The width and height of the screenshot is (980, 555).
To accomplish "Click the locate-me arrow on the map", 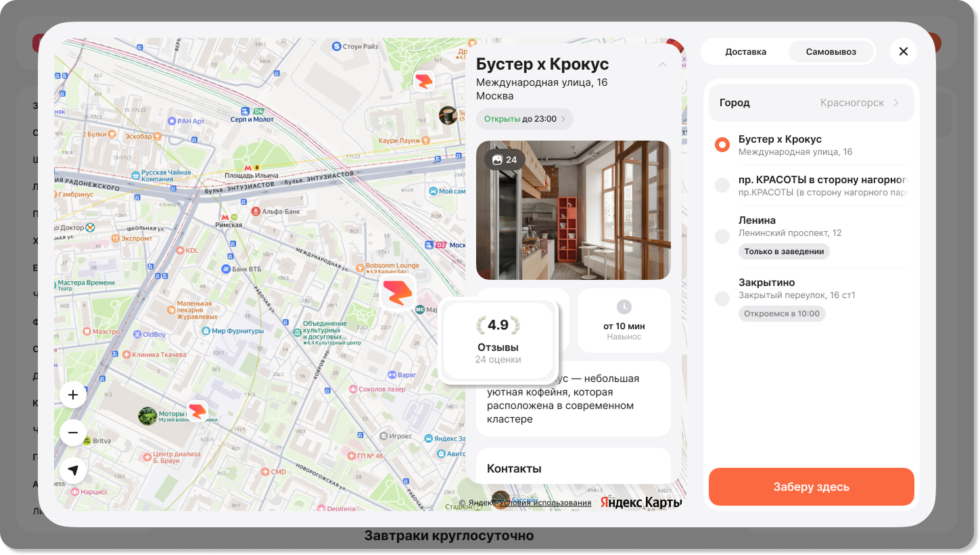I will click(73, 470).
